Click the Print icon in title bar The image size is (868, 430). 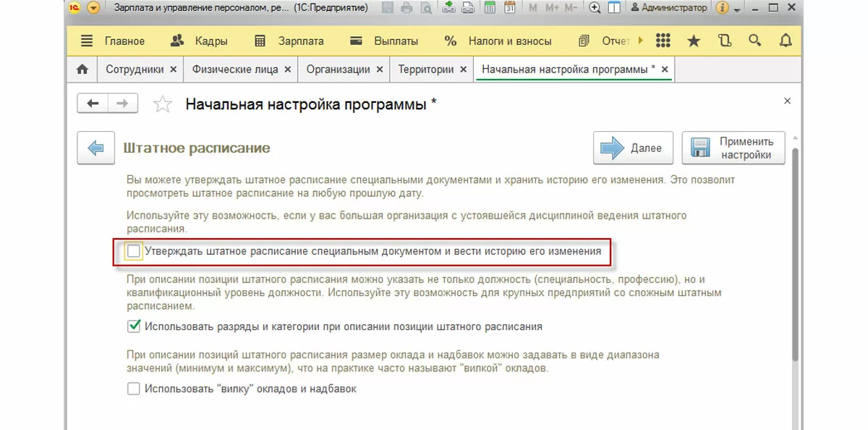(407, 8)
